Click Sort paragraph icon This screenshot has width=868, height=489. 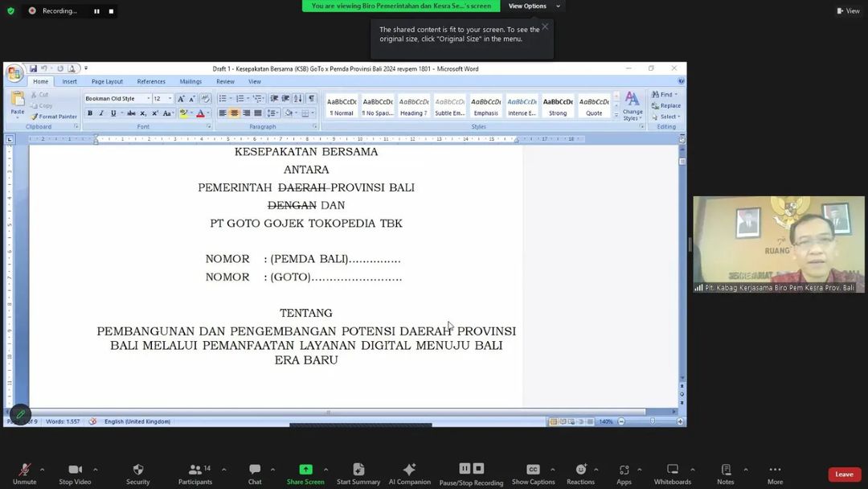click(x=298, y=99)
